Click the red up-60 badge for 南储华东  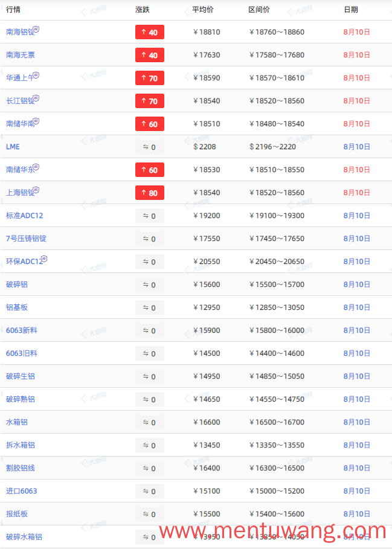pyautogui.click(x=150, y=170)
